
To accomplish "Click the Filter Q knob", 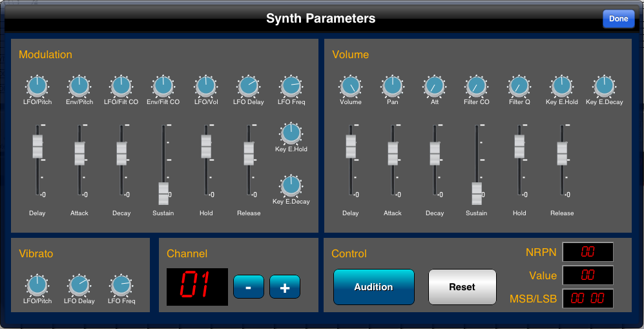I will 519,85.
